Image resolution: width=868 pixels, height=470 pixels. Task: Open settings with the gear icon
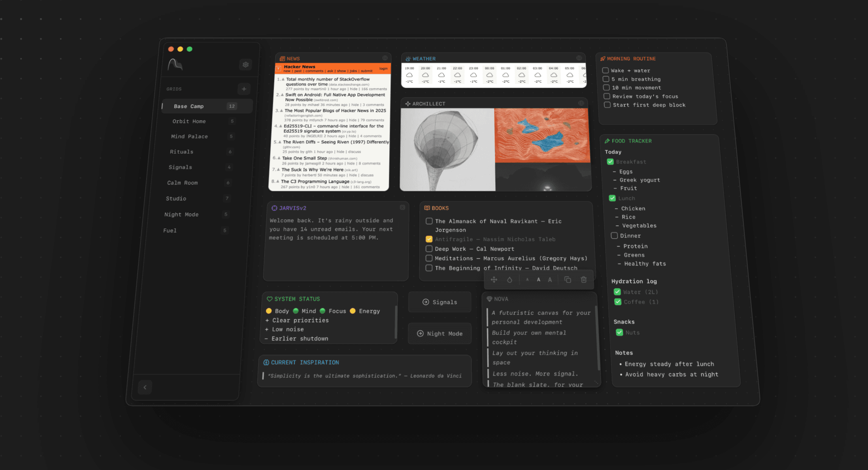coord(245,64)
